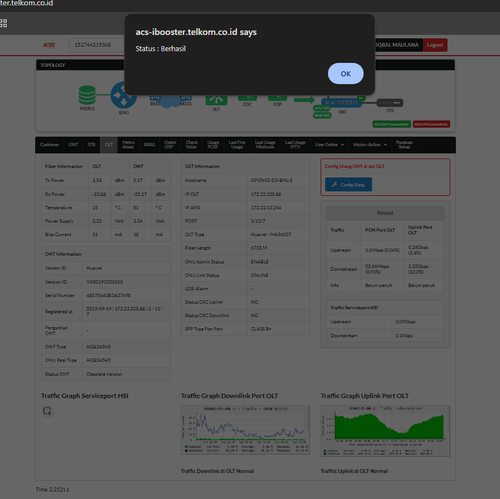Select the ONT modem icon in topology
Viewport: 500px width, 499px height.
[x=343, y=103]
